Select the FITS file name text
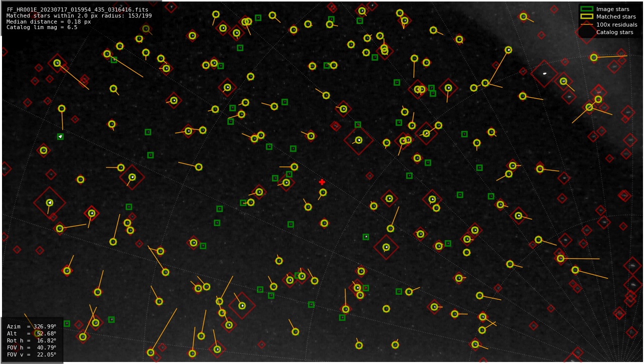Viewport: 644px width, 364px height. (x=78, y=10)
